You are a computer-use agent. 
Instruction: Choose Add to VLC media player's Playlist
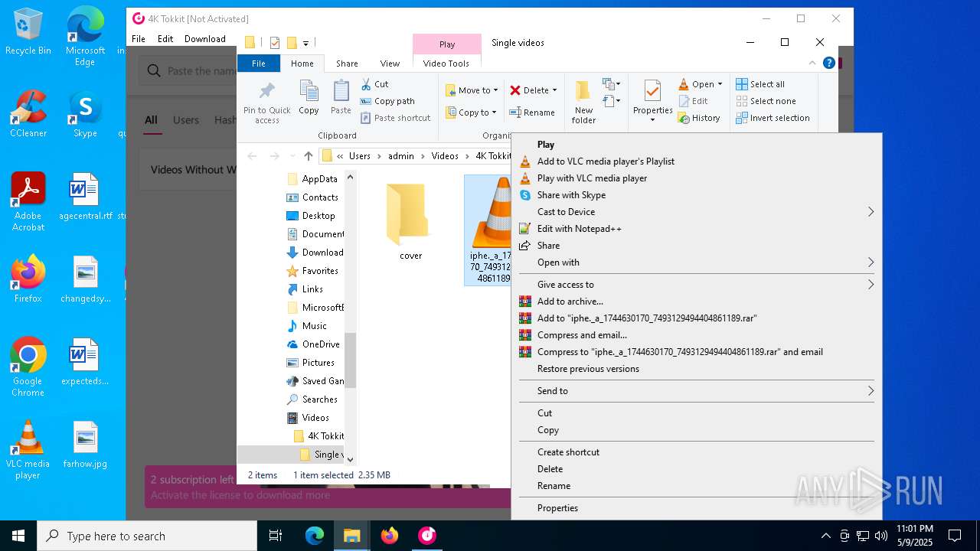(696, 161)
